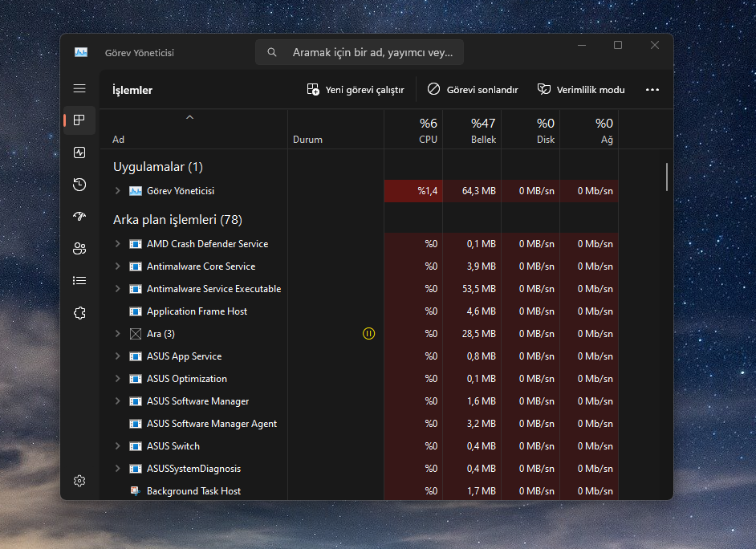This screenshot has width=756, height=549.
Task: Click the Arka plan işlemleri (78) heading
Action: click(177, 220)
